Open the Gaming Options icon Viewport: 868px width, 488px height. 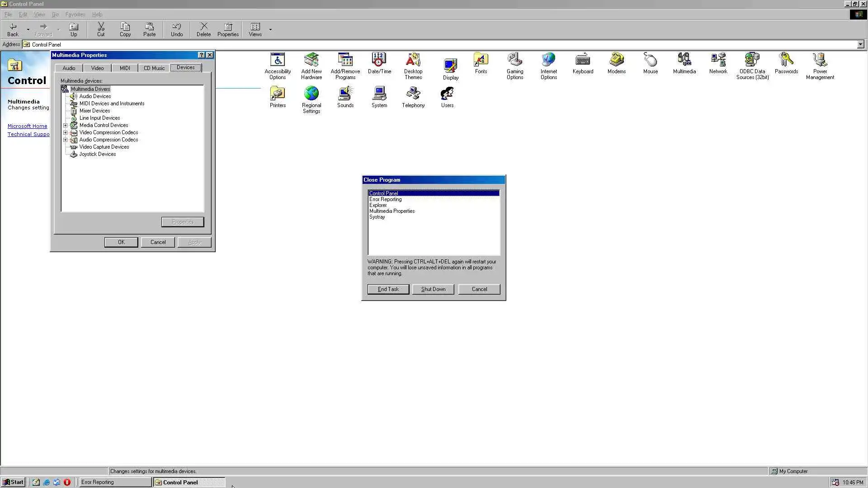click(514, 60)
